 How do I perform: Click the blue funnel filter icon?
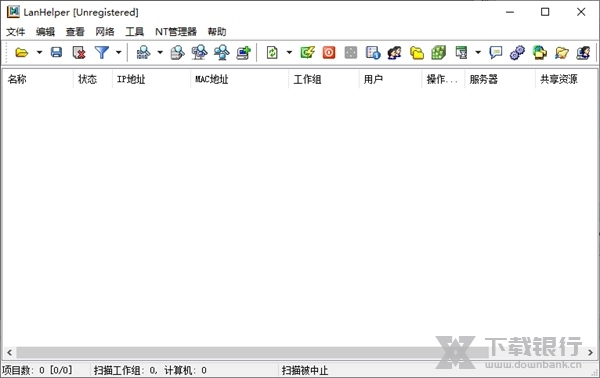(x=102, y=52)
